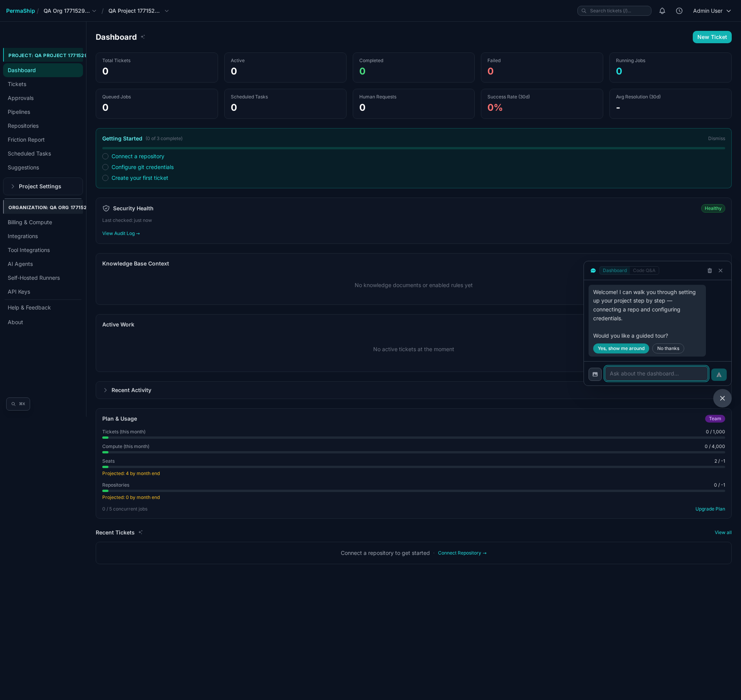Switch to the Code Q&A tab
The image size is (741, 700).
[x=644, y=271]
